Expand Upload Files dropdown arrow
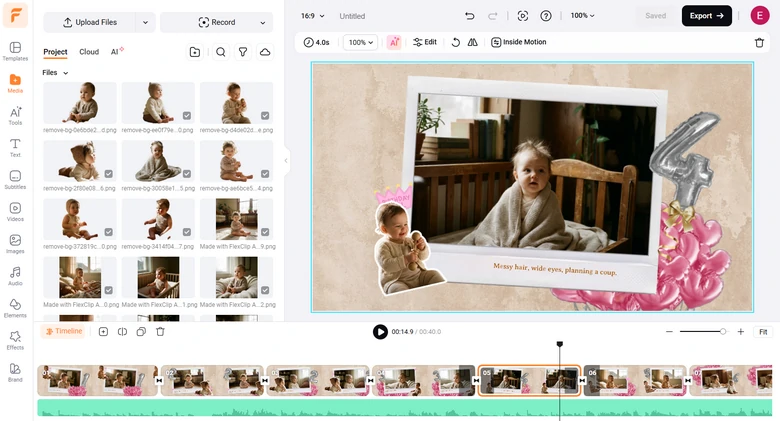 pos(145,22)
